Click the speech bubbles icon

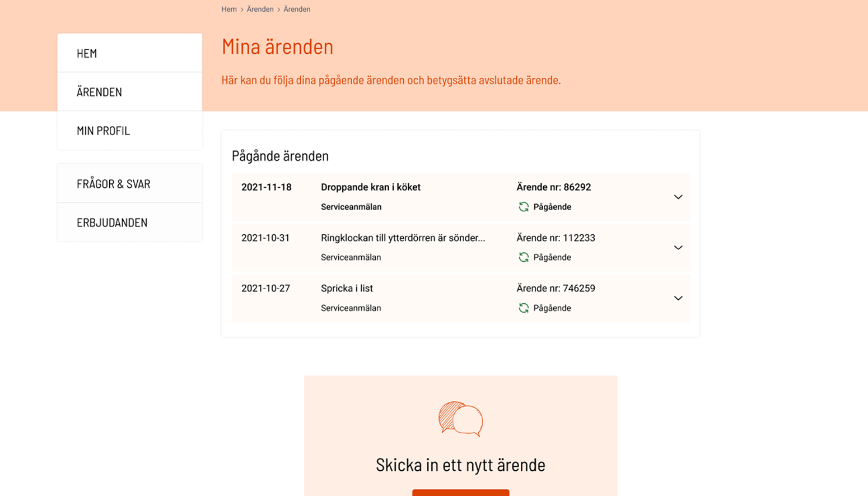pyautogui.click(x=460, y=419)
